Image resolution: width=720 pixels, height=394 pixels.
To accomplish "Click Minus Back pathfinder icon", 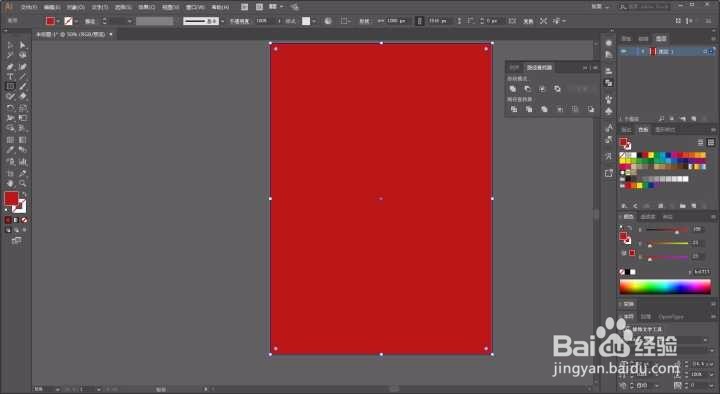I will click(591, 109).
